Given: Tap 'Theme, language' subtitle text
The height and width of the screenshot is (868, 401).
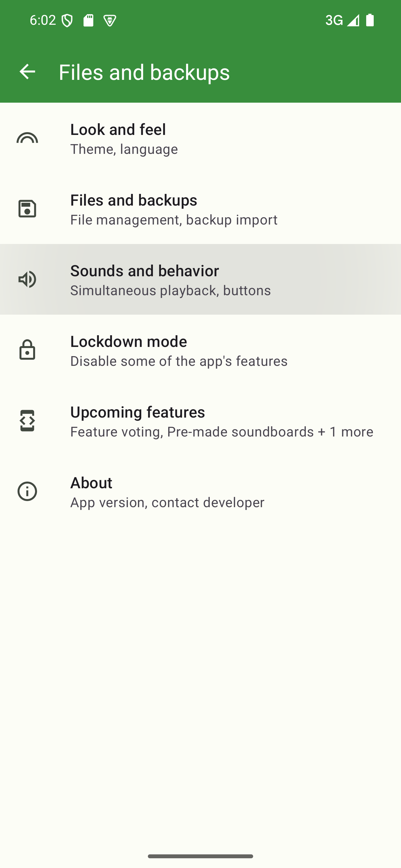Looking at the screenshot, I should pos(124,149).
